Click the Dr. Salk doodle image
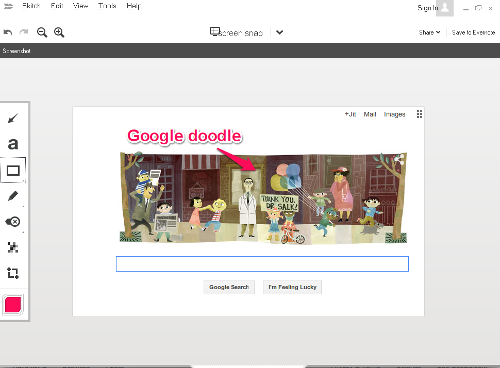Viewport: 500px width, 368px height. (x=263, y=198)
